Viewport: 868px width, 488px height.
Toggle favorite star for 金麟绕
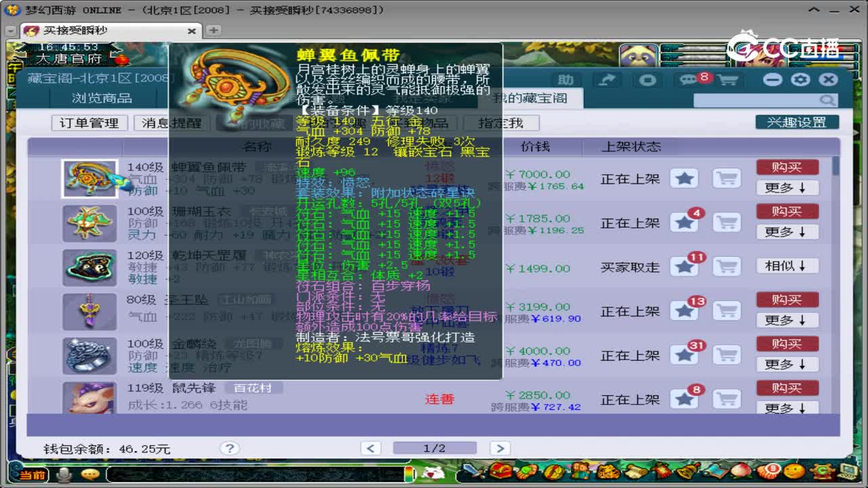pos(684,355)
